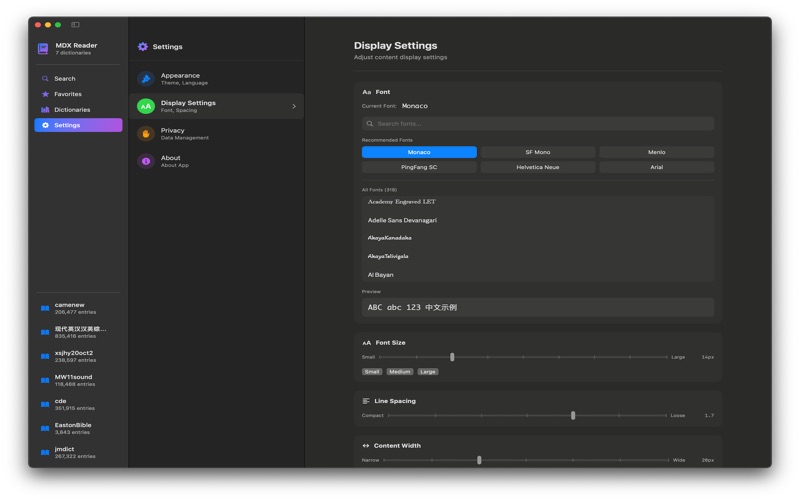The height and width of the screenshot is (500, 800).
Task: Select Adelle Sans Devanagari from font list
Action: click(x=402, y=220)
